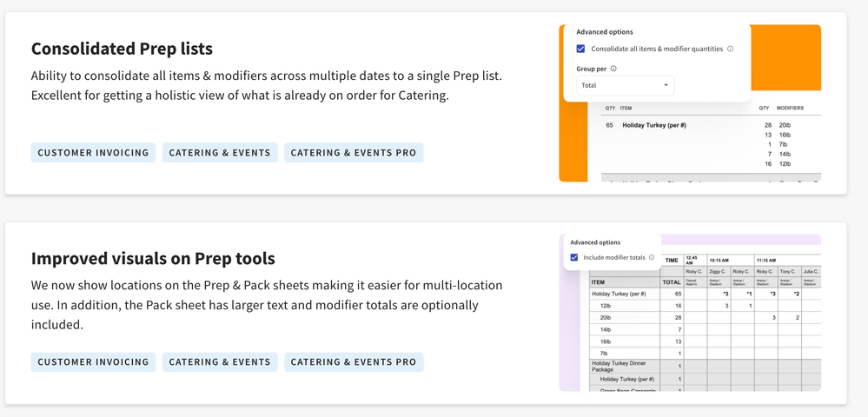Screen dimensions: 868x417
Task: Open the Group per Total dropdown
Action: (x=625, y=85)
